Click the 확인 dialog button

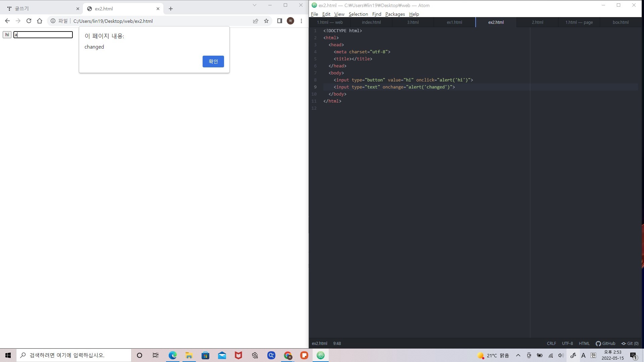point(213,61)
